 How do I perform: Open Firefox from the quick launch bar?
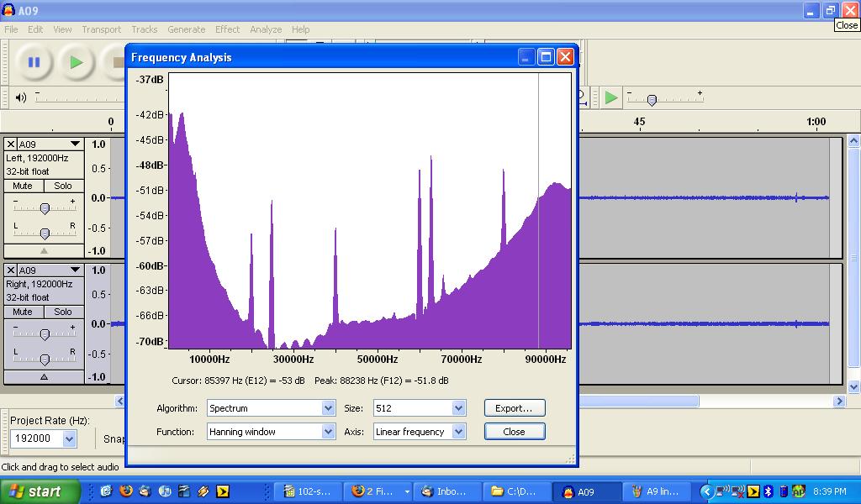[x=126, y=491]
